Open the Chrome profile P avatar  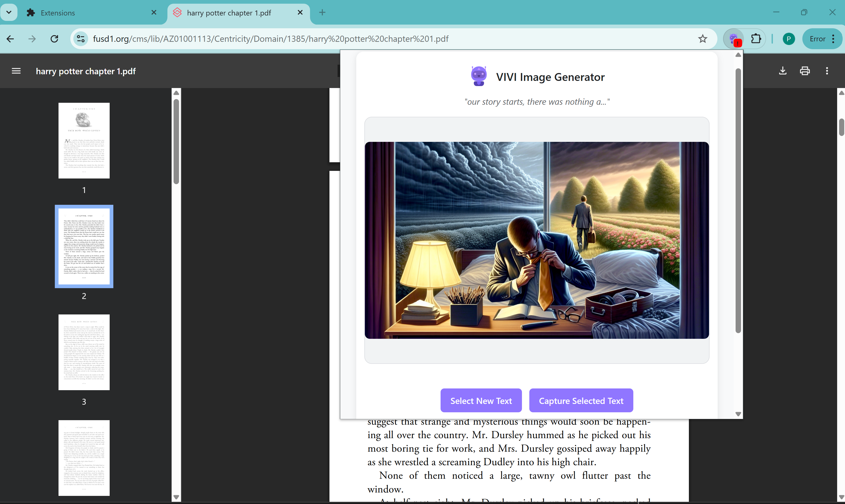click(x=789, y=39)
